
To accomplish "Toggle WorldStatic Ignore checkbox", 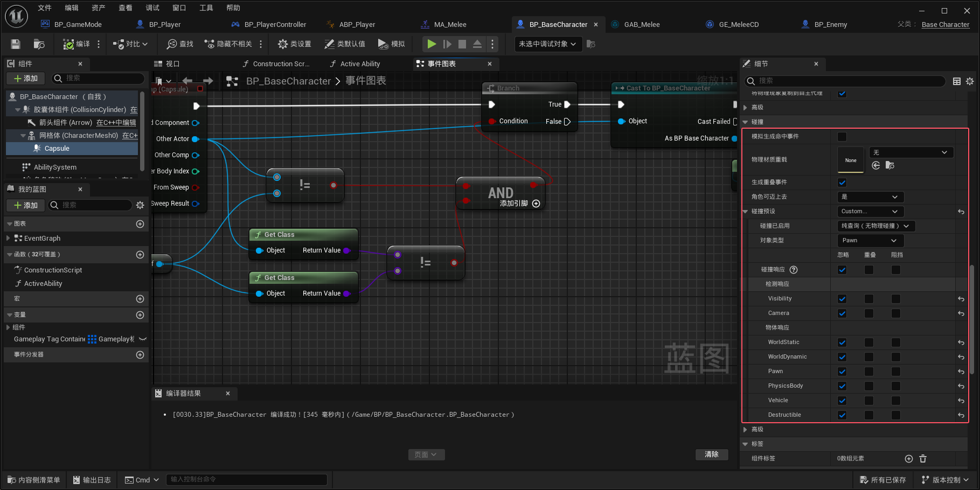I will tap(842, 342).
